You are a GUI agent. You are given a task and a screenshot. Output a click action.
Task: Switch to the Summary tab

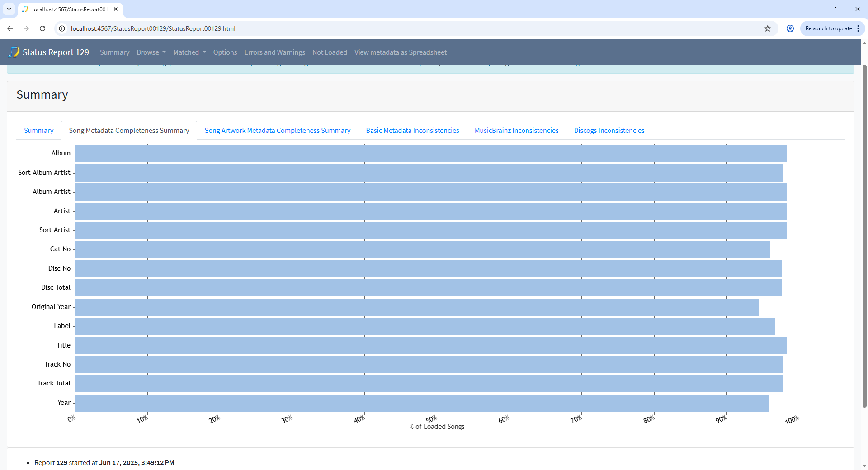pos(38,131)
